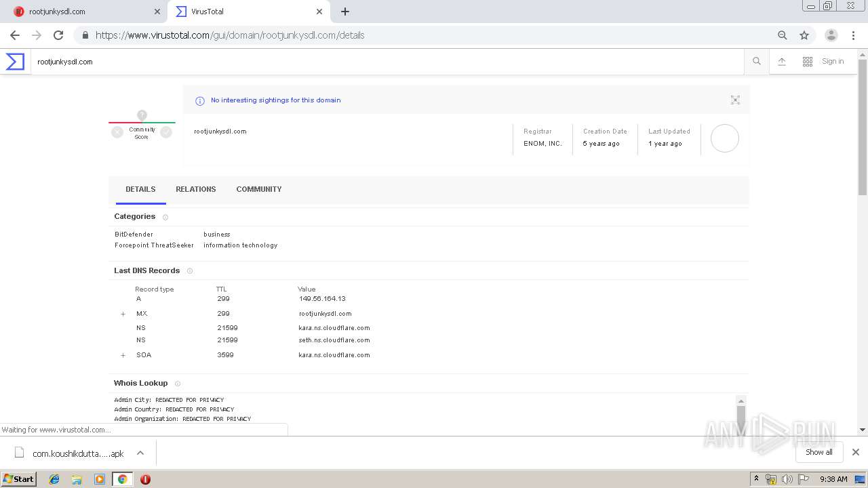Click the zoom magnifier icon in address bar
Screen dimensions: 868x488
[783, 35]
